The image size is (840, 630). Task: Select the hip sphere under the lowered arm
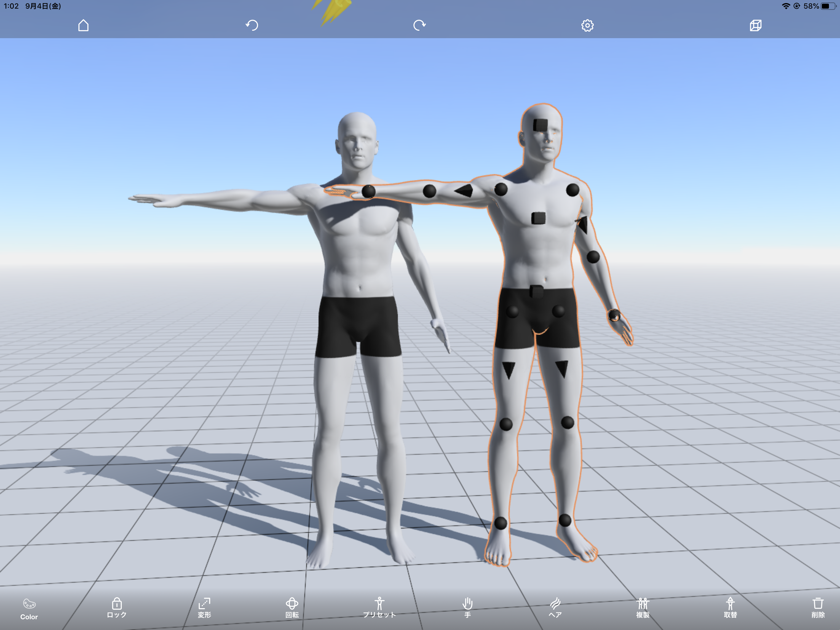(x=558, y=311)
